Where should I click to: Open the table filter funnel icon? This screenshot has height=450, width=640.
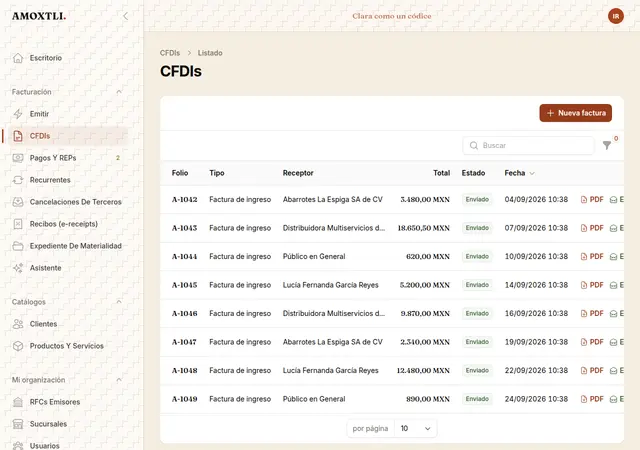(607, 145)
